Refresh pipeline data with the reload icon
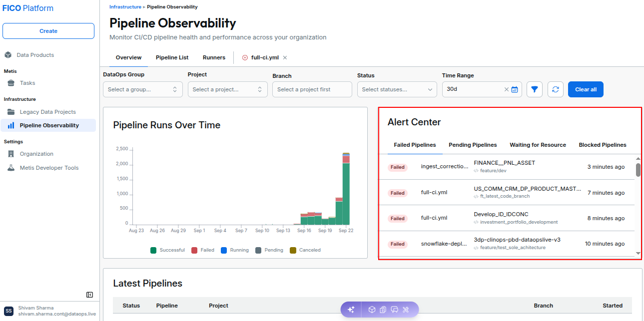The width and height of the screenshot is (644, 321). click(x=556, y=89)
